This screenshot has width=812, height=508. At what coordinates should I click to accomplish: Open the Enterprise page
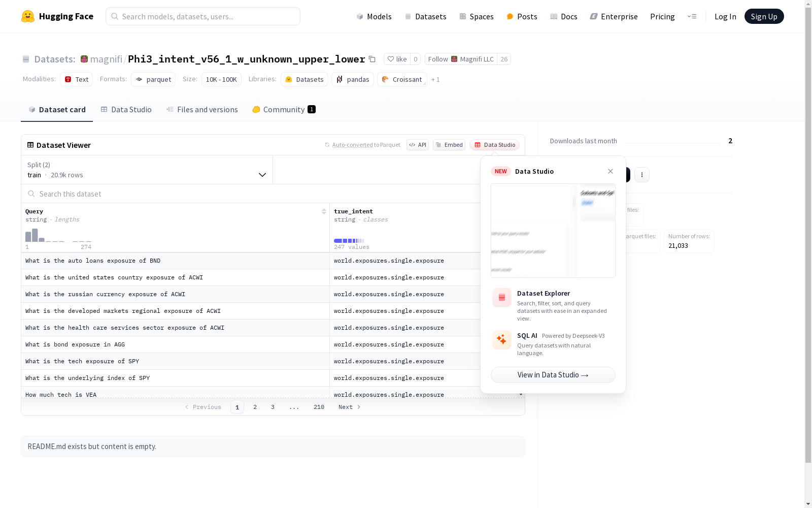[x=614, y=16]
